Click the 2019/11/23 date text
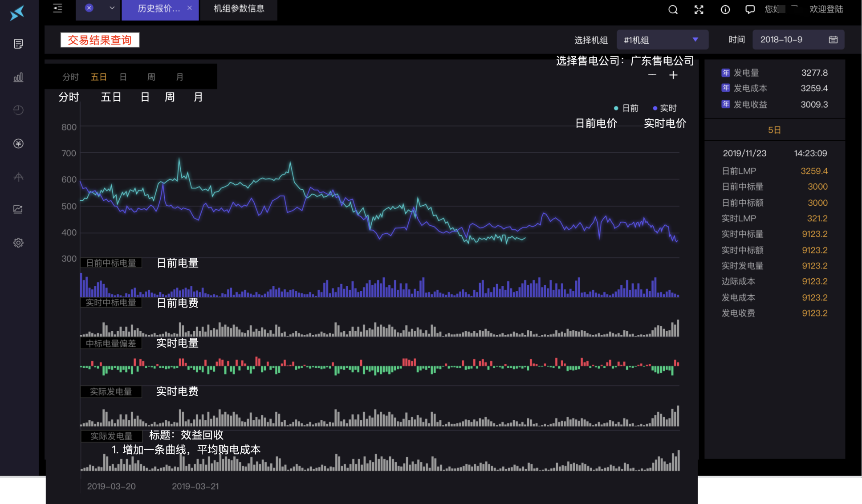862x504 pixels. [x=744, y=153]
